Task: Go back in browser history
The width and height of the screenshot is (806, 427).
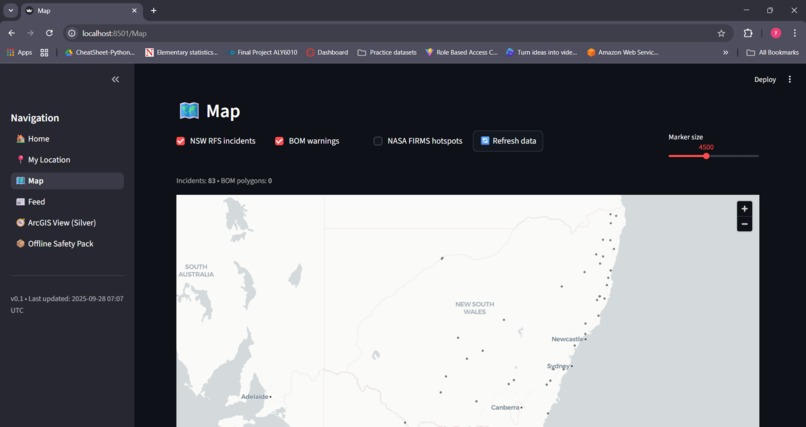Action: [x=12, y=33]
